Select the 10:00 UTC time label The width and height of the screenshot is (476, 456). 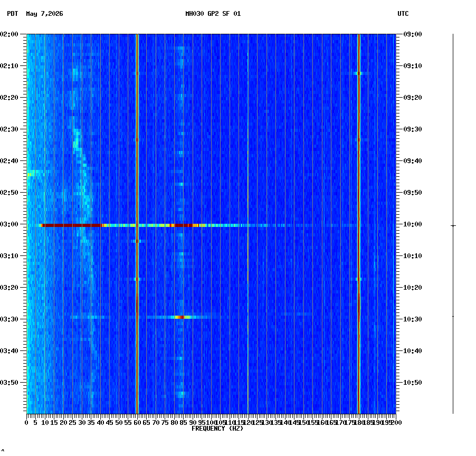pos(413,224)
